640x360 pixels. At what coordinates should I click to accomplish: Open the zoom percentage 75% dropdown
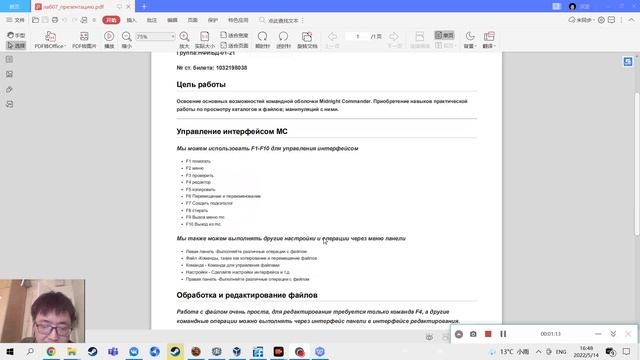click(155, 36)
